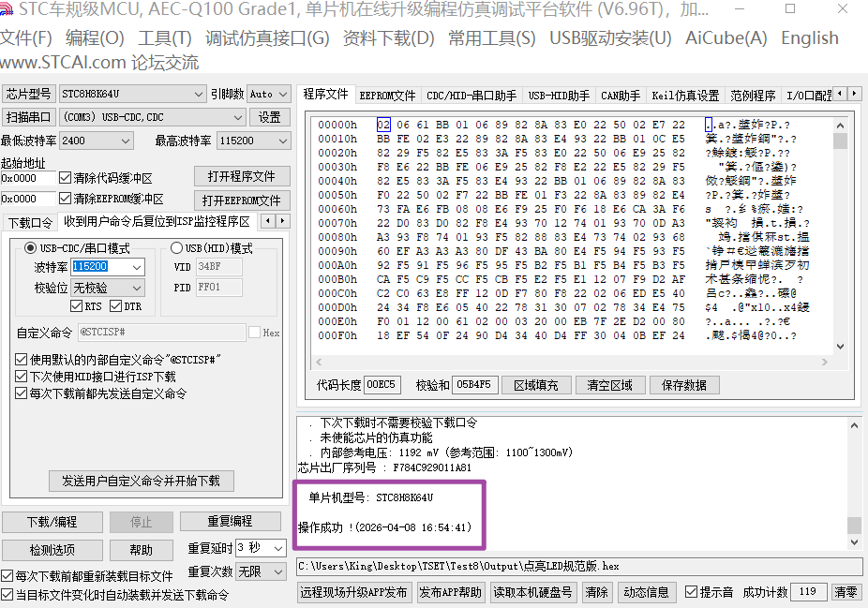Click the 检测选项 button
868x608 pixels.
52,550
